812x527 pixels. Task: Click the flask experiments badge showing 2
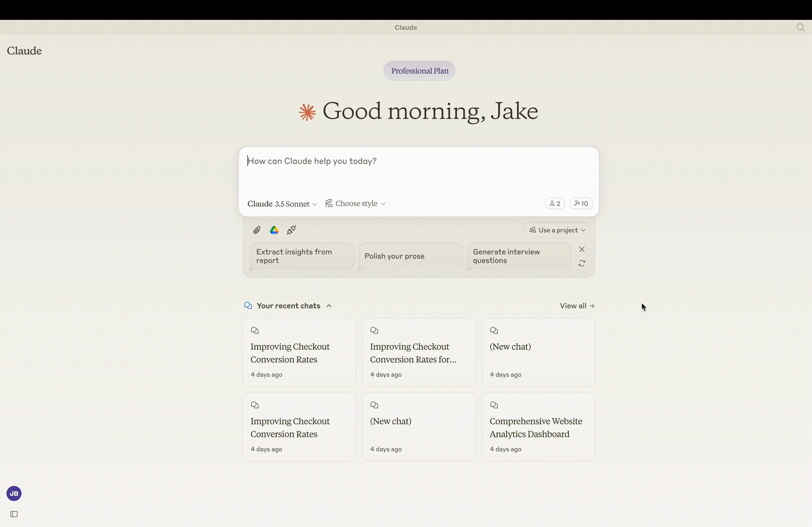(555, 203)
